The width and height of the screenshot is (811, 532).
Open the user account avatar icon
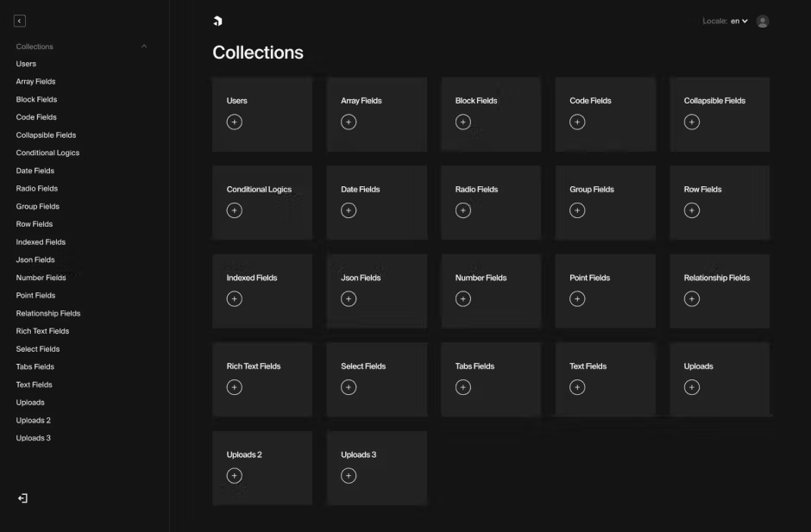[x=762, y=21]
